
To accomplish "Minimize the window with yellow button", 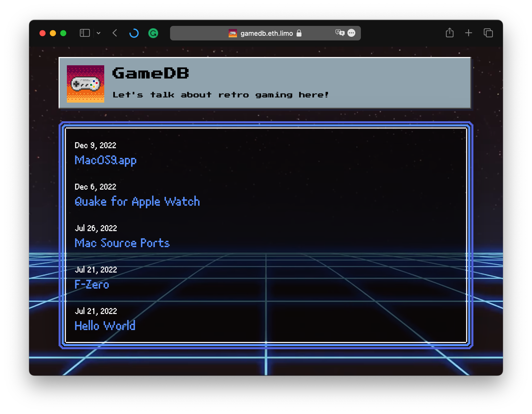I will pyautogui.click(x=53, y=33).
